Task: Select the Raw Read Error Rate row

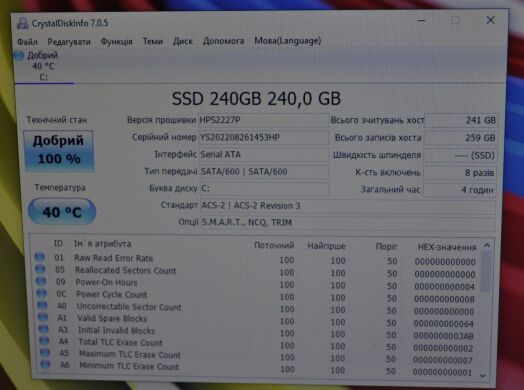Action: [256, 259]
